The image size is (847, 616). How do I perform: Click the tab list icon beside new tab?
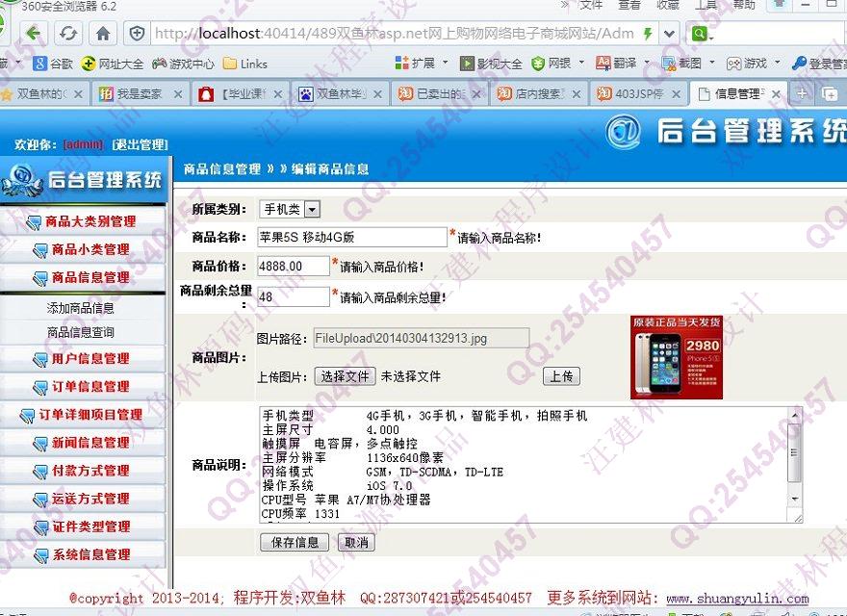pyautogui.click(x=829, y=93)
